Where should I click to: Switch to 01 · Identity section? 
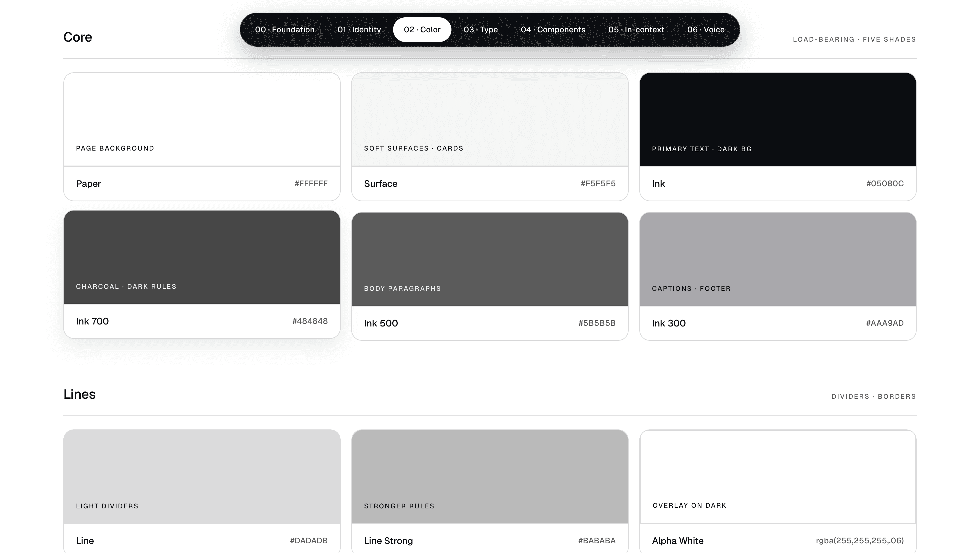pos(359,30)
